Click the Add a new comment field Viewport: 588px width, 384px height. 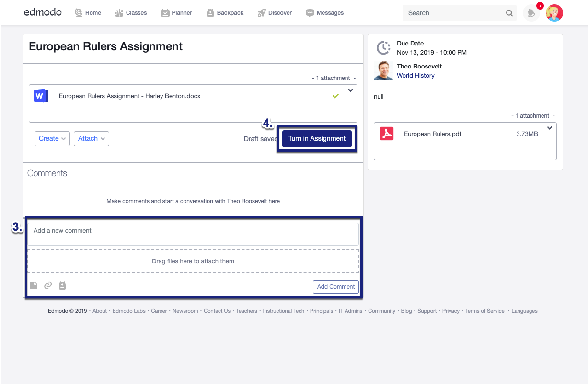[x=193, y=234]
